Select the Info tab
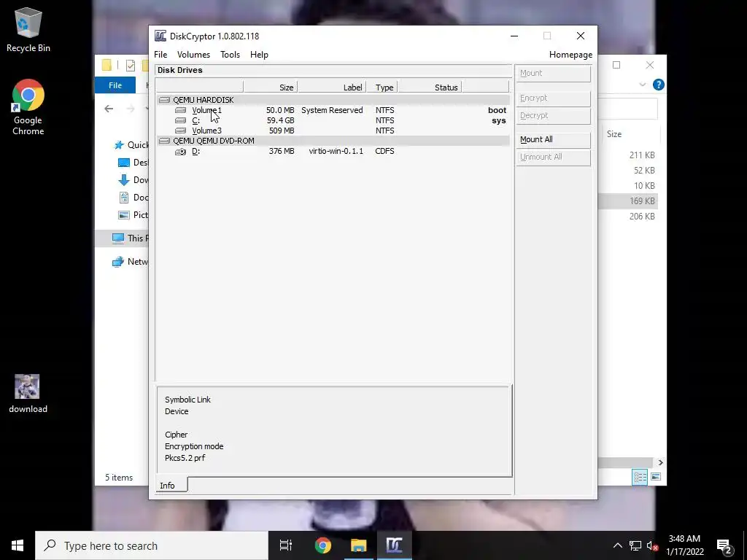This screenshot has width=747, height=560. coord(171,485)
